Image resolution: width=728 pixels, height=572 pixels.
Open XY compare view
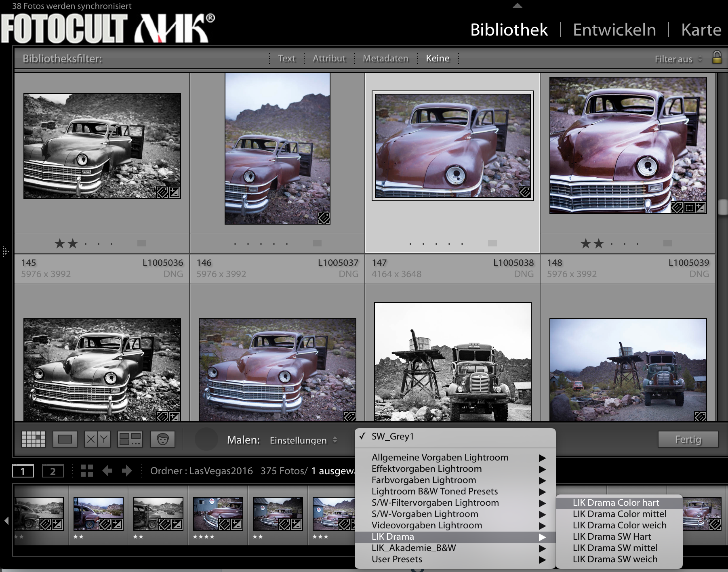(x=97, y=439)
